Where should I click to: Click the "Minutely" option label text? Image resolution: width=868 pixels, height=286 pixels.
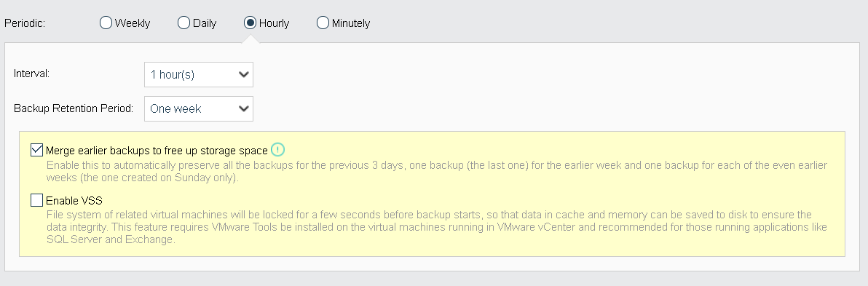(351, 23)
